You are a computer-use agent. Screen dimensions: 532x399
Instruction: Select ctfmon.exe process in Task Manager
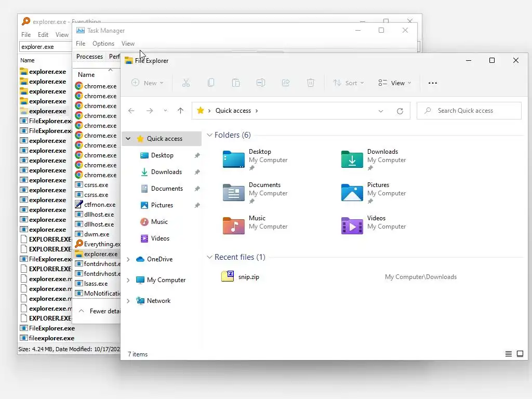coord(97,205)
